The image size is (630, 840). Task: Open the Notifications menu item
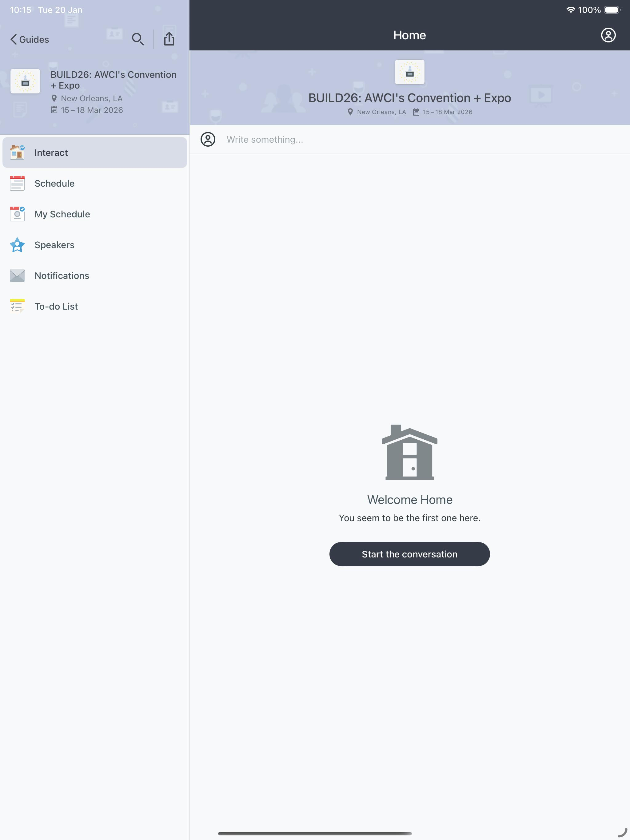(95, 276)
